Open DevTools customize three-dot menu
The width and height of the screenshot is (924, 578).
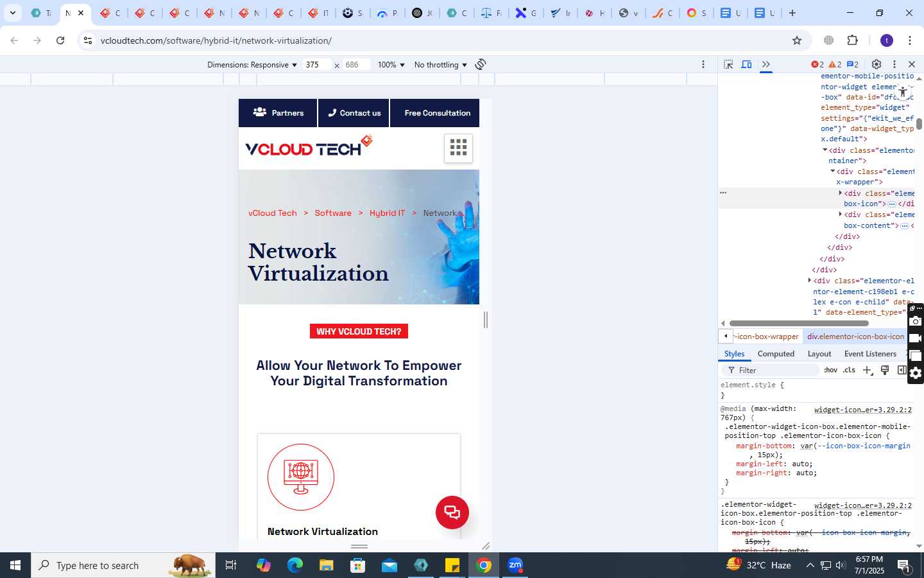tap(894, 64)
